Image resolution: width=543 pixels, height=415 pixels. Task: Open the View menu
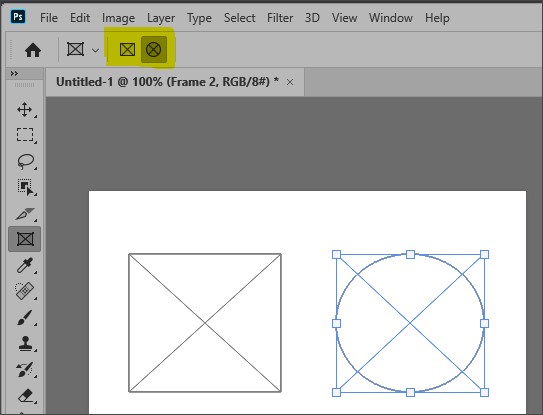tap(344, 18)
